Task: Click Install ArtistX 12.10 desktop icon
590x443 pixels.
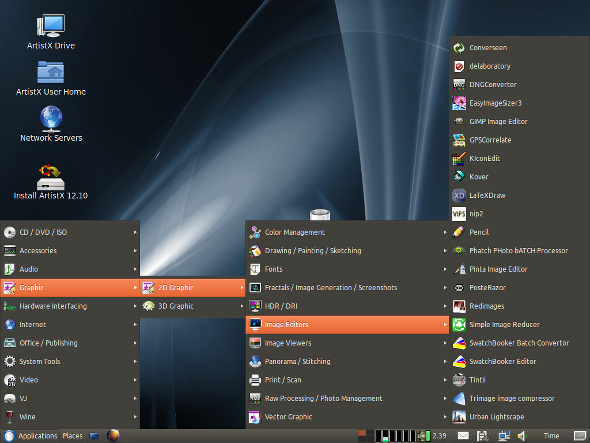Action: click(50, 177)
